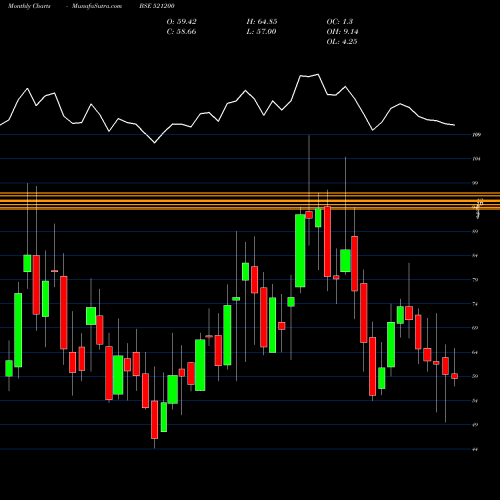This screenshot has height=500, width=500.
Task: Click the 64 price axis label
Action: pos(475,352)
